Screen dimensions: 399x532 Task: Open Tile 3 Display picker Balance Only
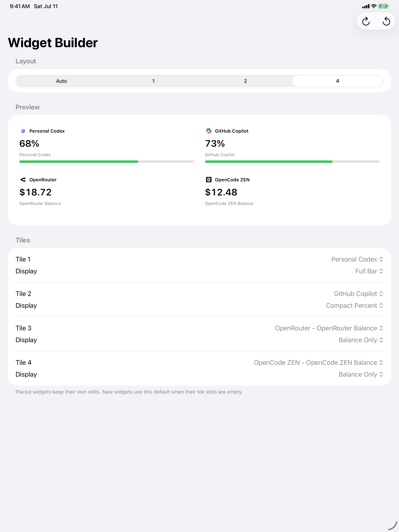coord(361,340)
